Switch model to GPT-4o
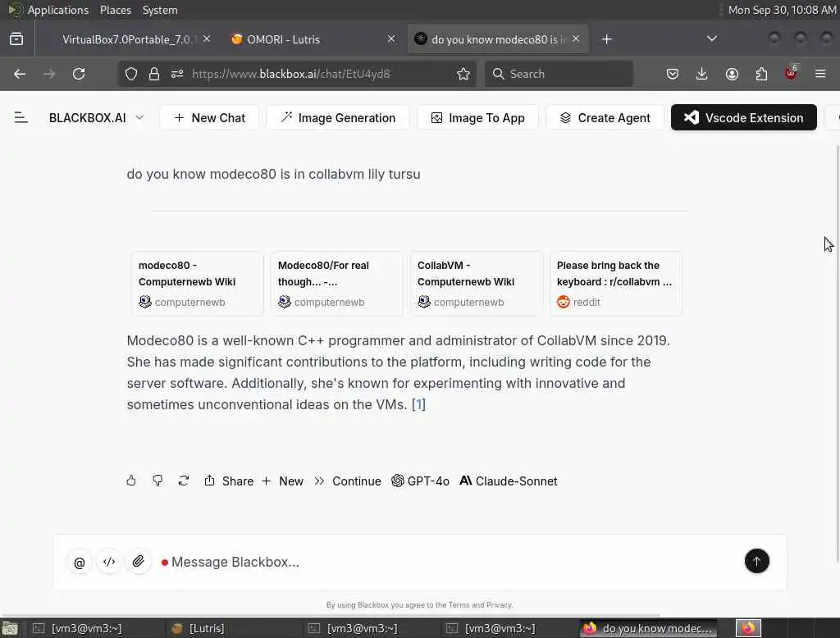This screenshot has width=840, height=638. [x=421, y=481]
